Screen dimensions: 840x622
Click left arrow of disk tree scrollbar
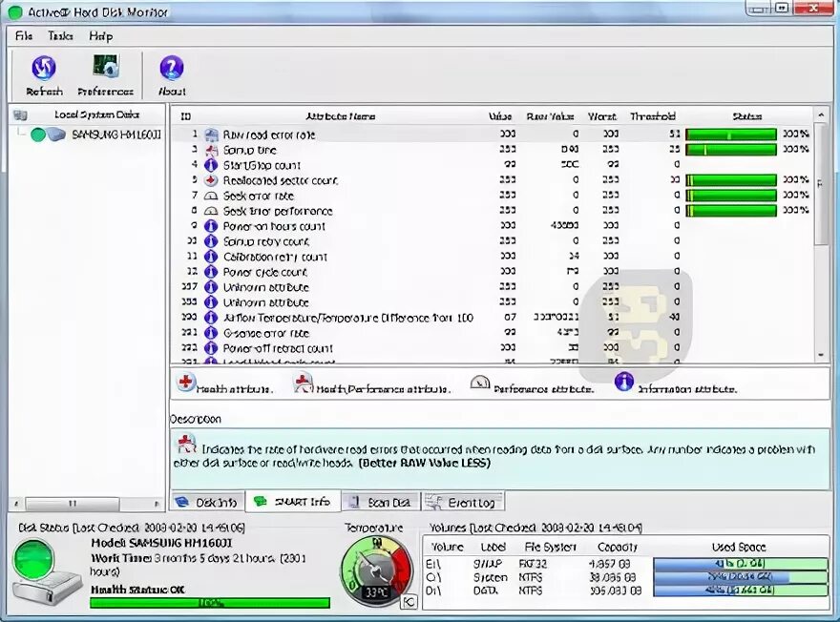[x=16, y=504]
